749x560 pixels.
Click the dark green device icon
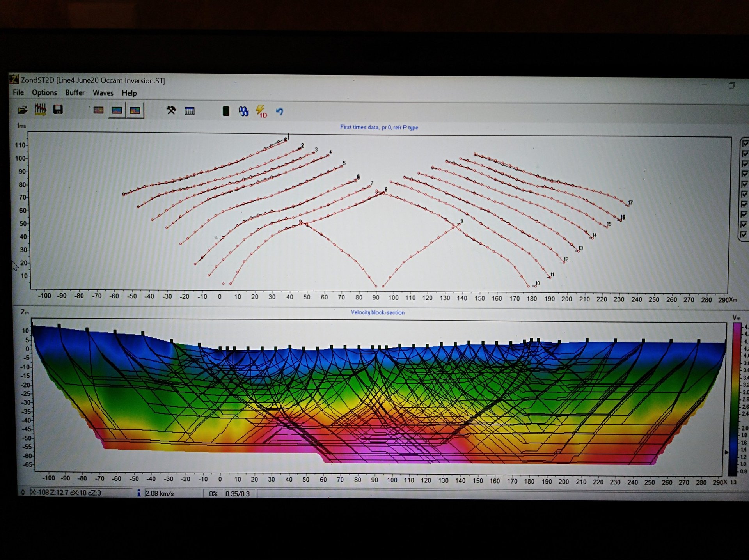225,111
